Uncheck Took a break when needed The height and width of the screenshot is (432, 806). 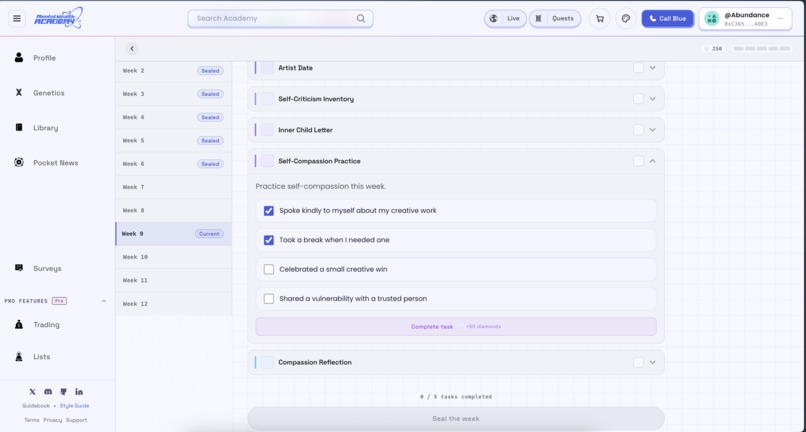pos(269,240)
